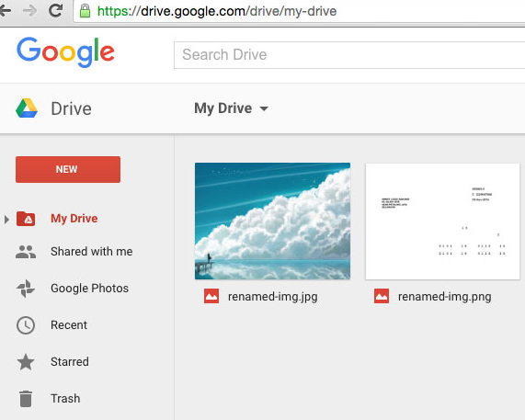Viewport: 525px width, 420px height.
Task: Go to Google Photos section
Action: [x=89, y=289]
